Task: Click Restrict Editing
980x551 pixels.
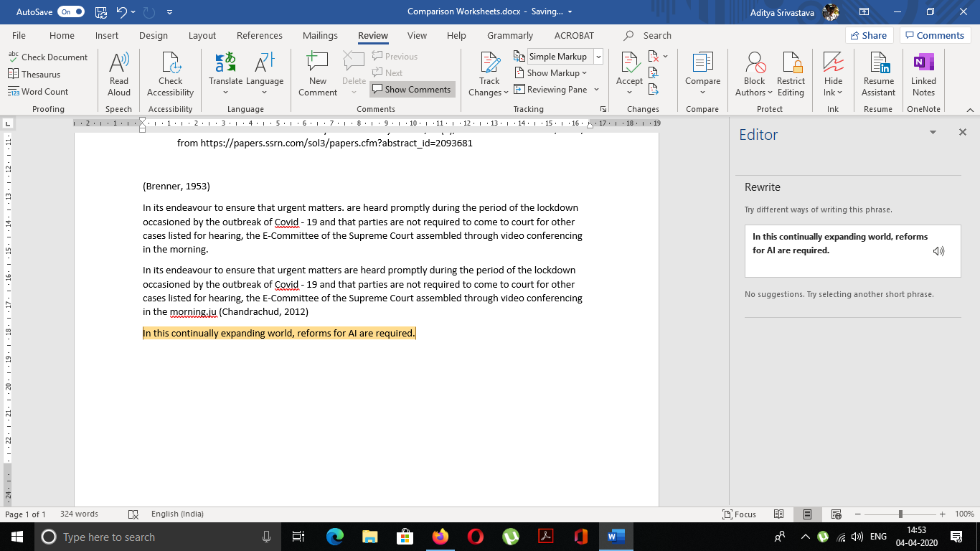Action: [791, 75]
